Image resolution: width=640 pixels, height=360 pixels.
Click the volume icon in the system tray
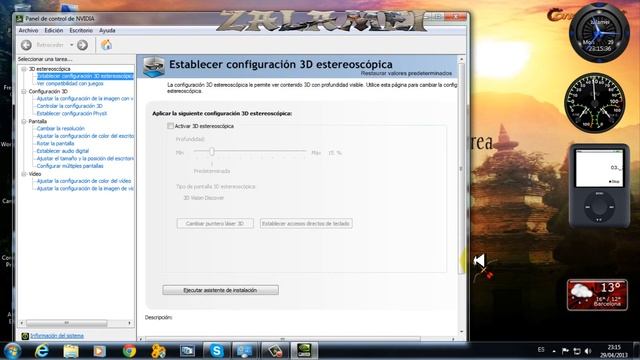588,351
